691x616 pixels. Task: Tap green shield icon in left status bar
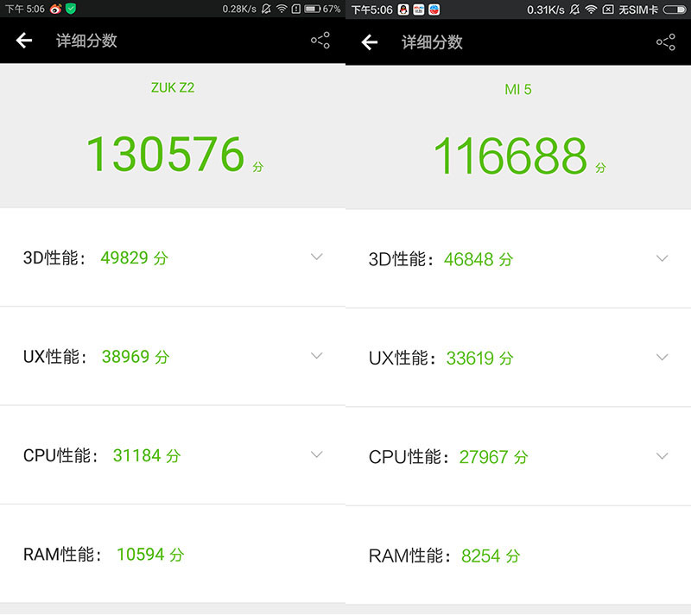coord(71,9)
